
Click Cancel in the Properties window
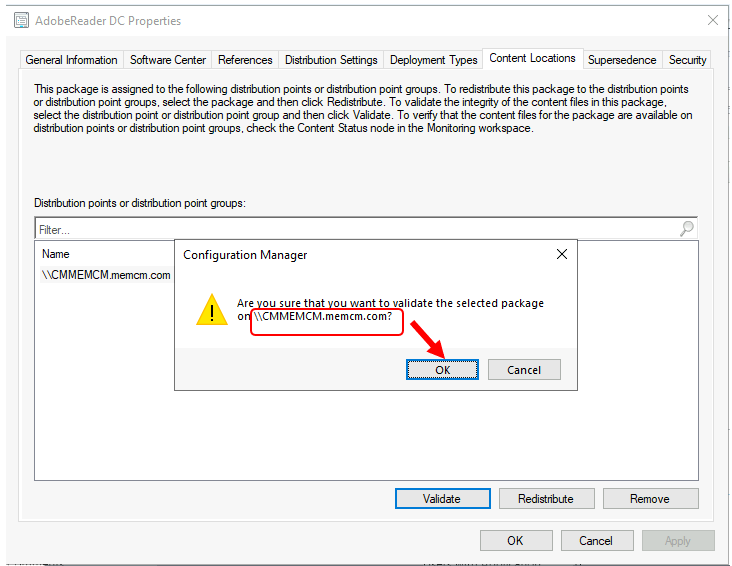pyautogui.click(x=597, y=540)
